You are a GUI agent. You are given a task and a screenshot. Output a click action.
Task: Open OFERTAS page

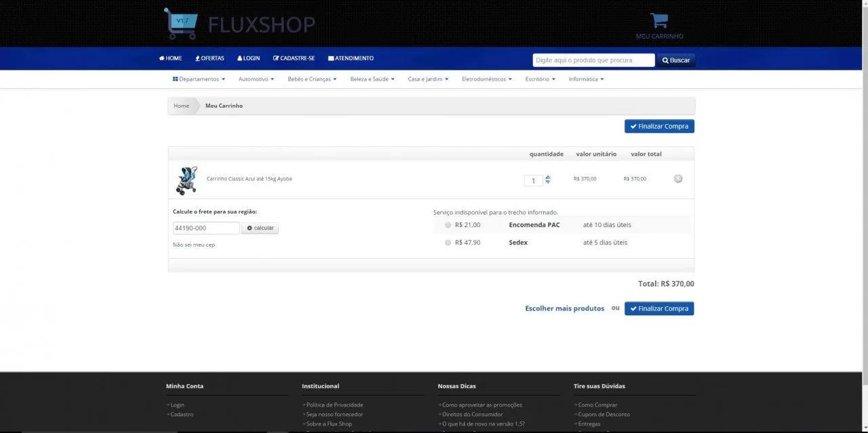coord(210,58)
